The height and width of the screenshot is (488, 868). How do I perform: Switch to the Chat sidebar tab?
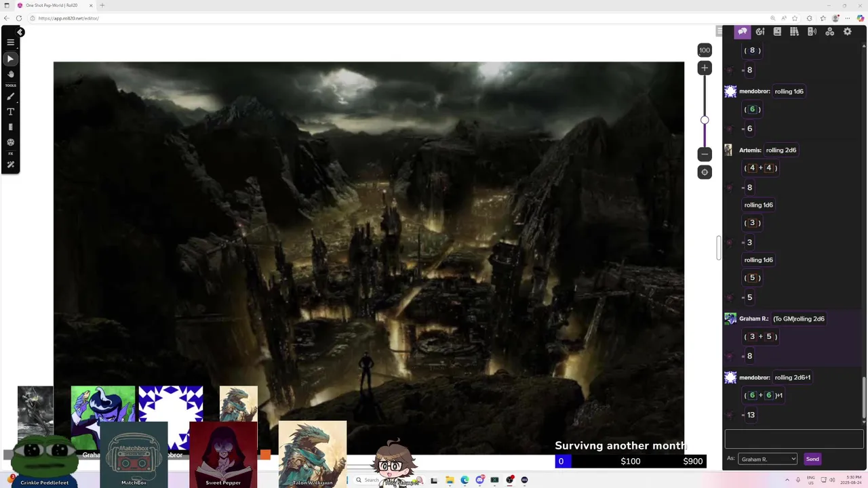[743, 32]
